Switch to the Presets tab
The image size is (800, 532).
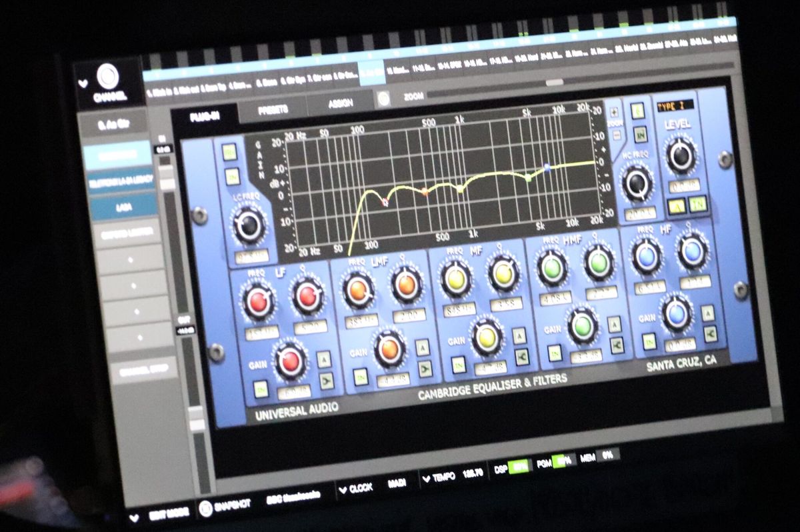272,109
